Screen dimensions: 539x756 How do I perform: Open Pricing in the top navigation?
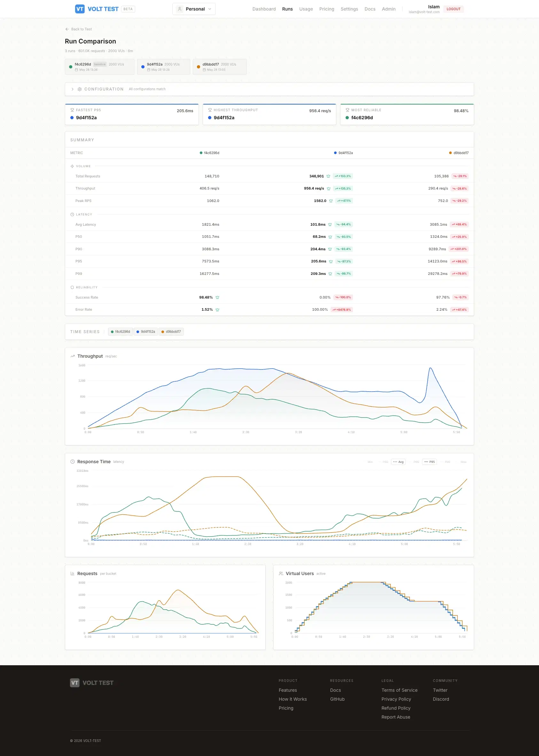pos(327,9)
